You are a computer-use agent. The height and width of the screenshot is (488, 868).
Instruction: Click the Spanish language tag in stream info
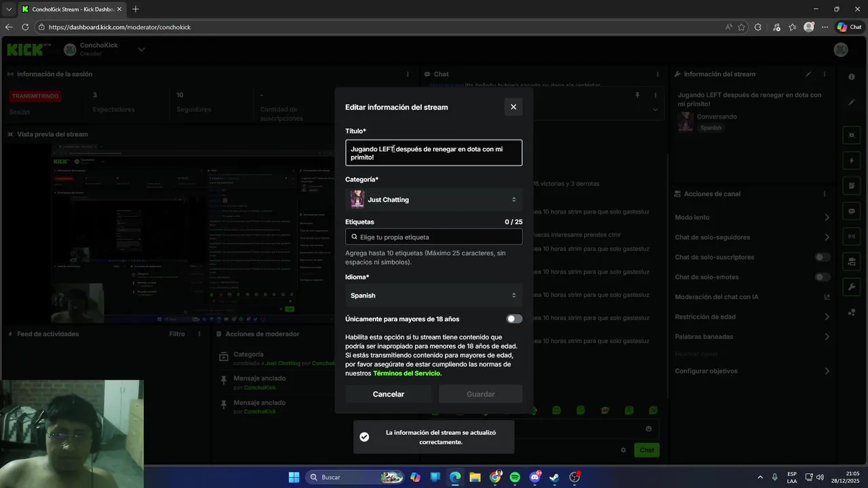711,127
